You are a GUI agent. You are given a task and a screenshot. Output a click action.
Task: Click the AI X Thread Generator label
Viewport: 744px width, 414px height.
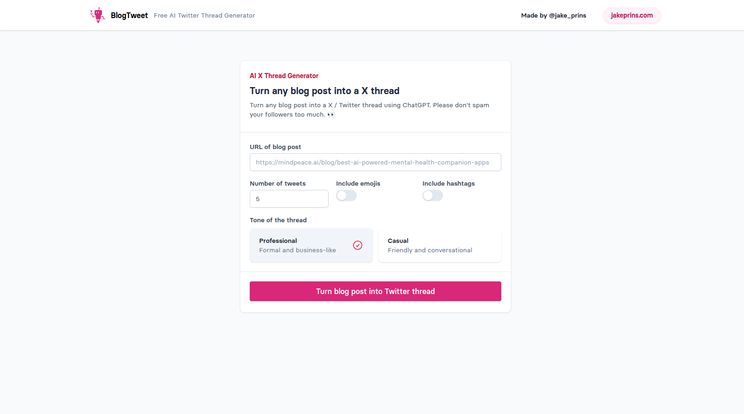tap(284, 75)
